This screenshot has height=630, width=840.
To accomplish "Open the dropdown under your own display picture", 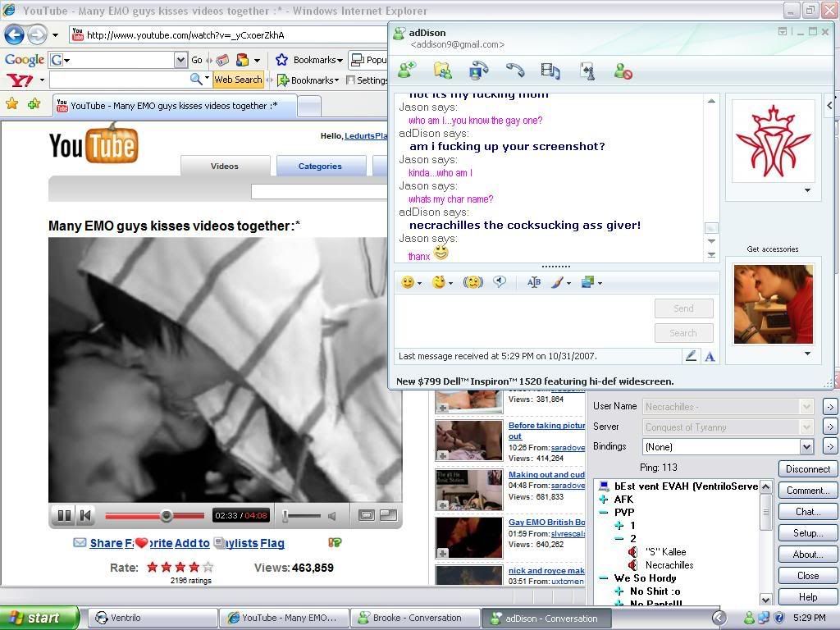I will click(x=807, y=354).
